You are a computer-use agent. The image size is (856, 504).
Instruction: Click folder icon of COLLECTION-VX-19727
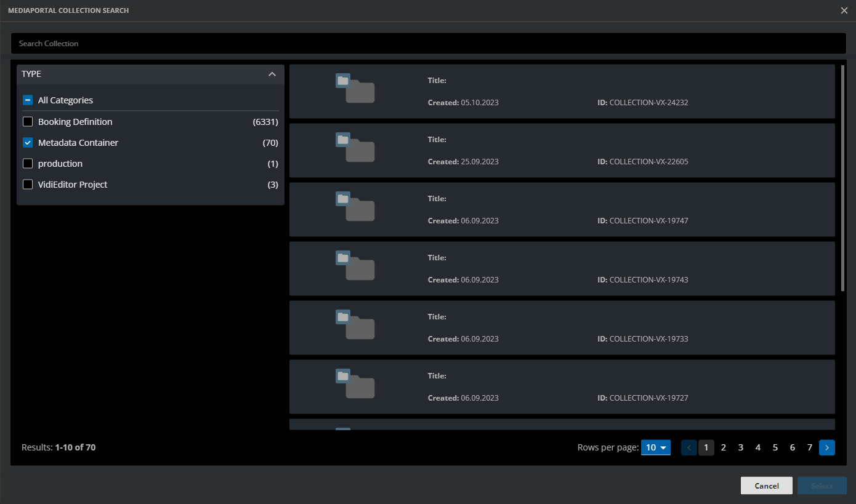tap(355, 384)
